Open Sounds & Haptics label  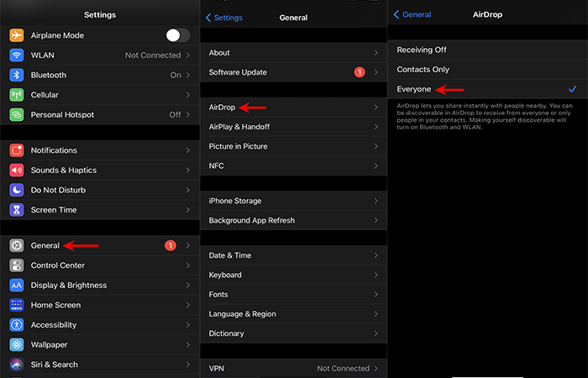click(x=64, y=171)
